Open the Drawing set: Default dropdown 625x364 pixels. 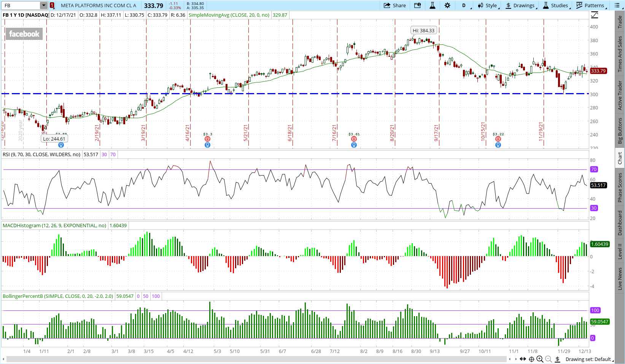click(x=590, y=359)
